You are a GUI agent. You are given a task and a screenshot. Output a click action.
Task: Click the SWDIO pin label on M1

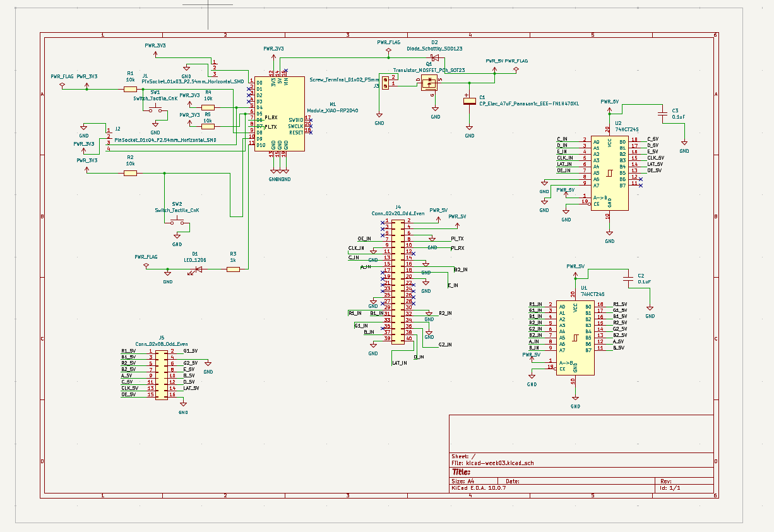[x=296, y=120]
